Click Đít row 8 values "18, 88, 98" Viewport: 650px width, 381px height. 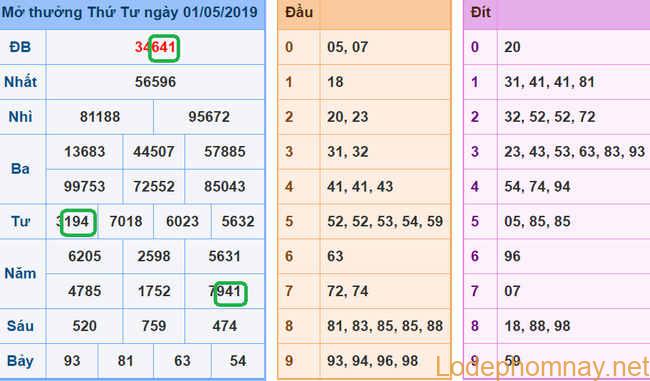[x=537, y=326]
